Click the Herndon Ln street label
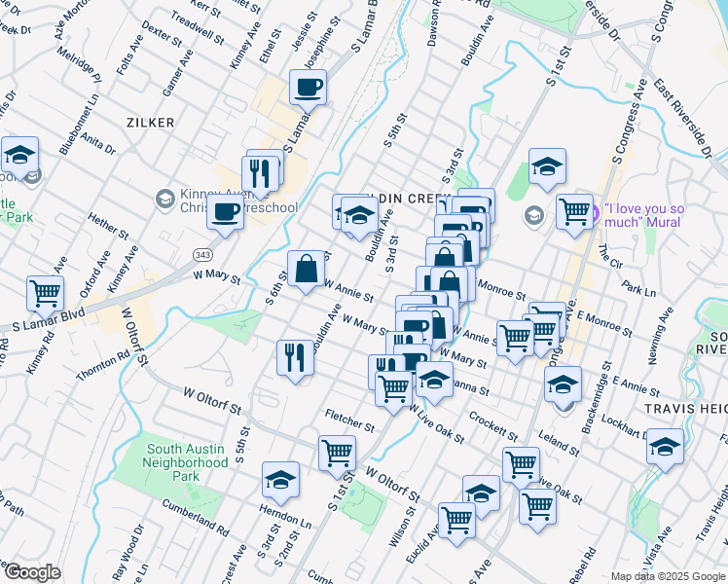 click(285, 517)
